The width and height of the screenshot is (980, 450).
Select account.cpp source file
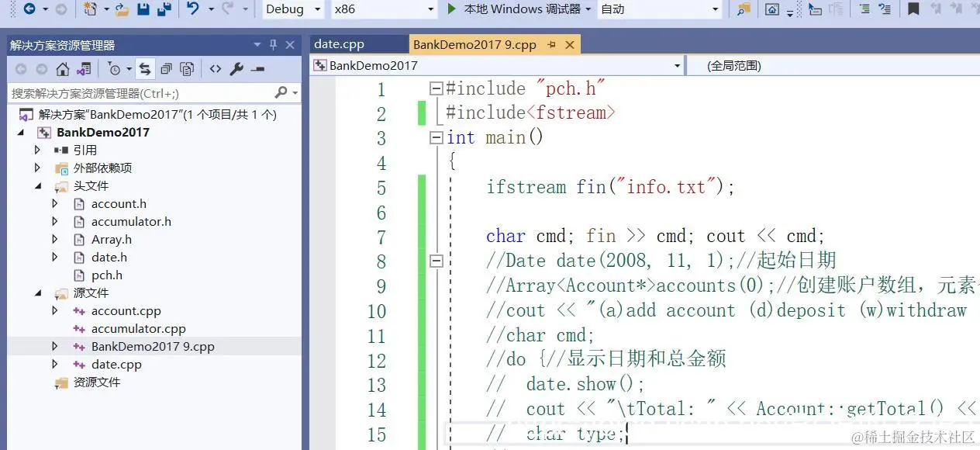(x=126, y=310)
